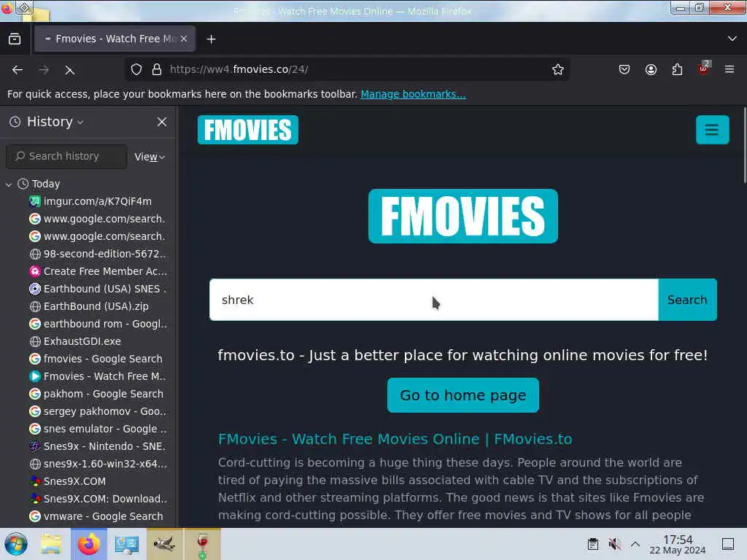Open the Firefox application menu

coord(729,69)
